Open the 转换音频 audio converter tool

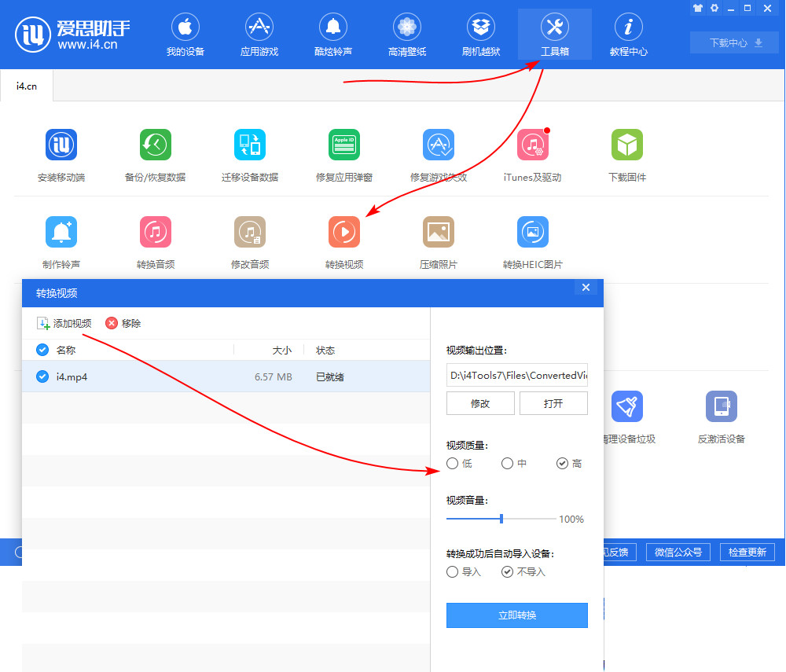tap(155, 232)
